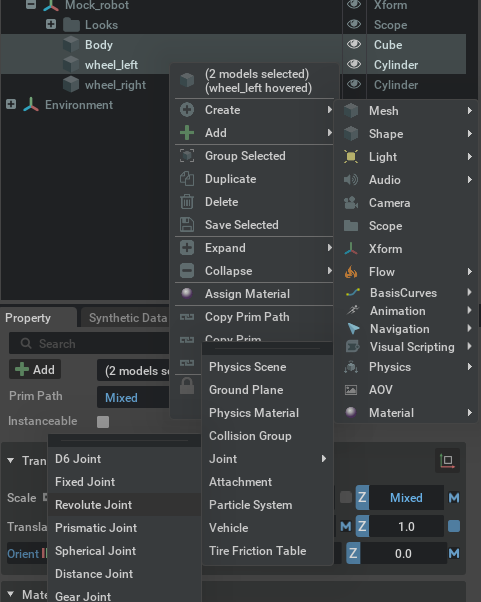Screen dimensions: 481x602
Task: Click the Search field in Property panel
Action: pos(89,343)
